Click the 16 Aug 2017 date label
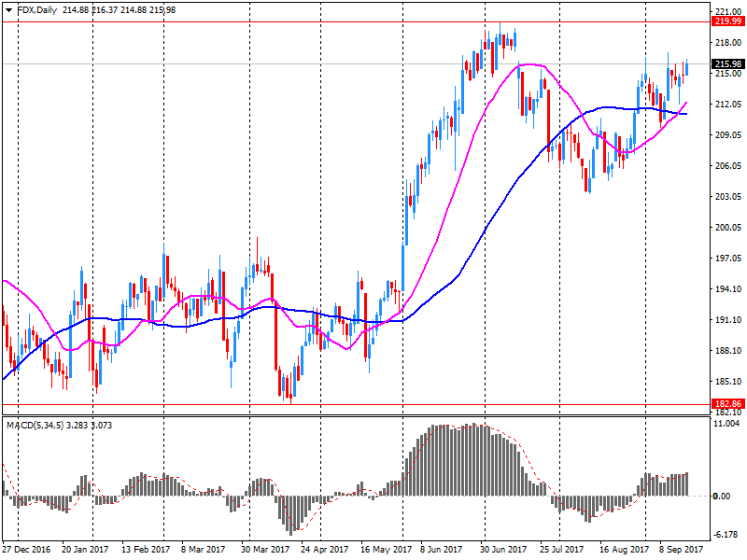The width and height of the screenshot is (747, 560). [x=624, y=549]
